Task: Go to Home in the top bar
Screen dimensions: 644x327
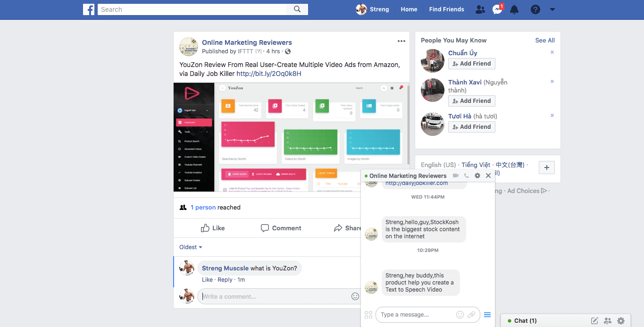Action: pyautogui.click(x=409, y=9)
